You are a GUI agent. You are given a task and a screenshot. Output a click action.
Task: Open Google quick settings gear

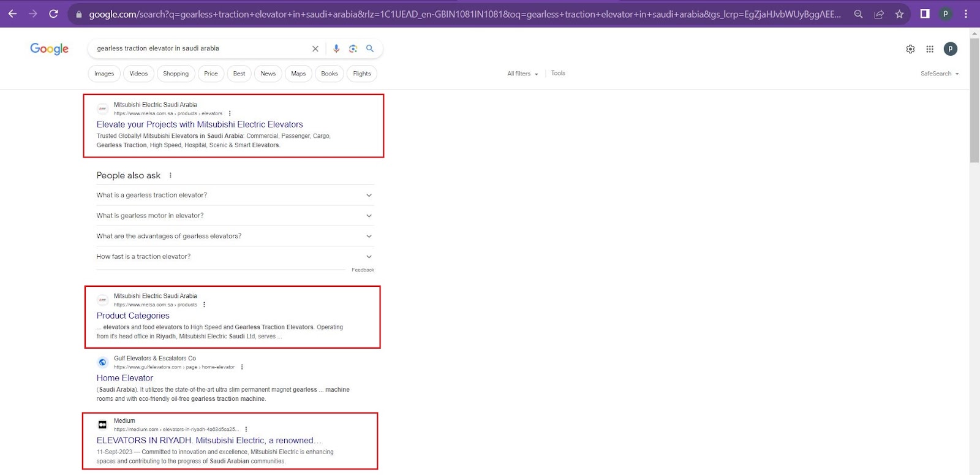910,49
